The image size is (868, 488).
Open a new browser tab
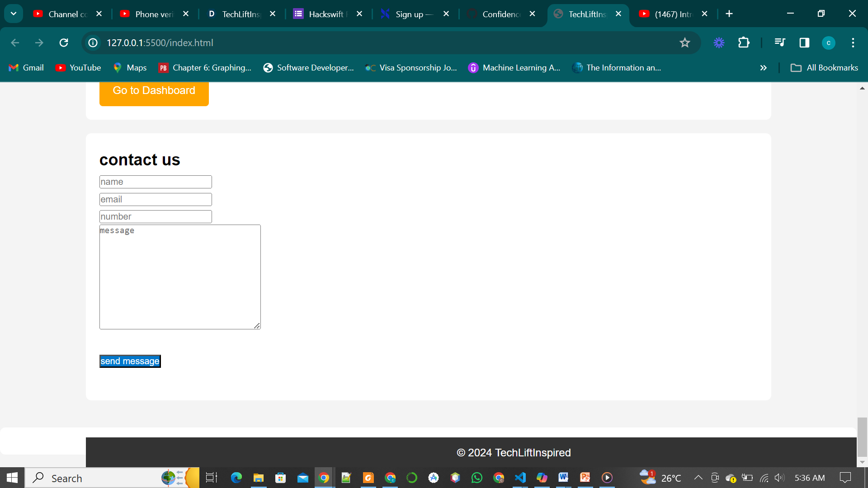729,14
